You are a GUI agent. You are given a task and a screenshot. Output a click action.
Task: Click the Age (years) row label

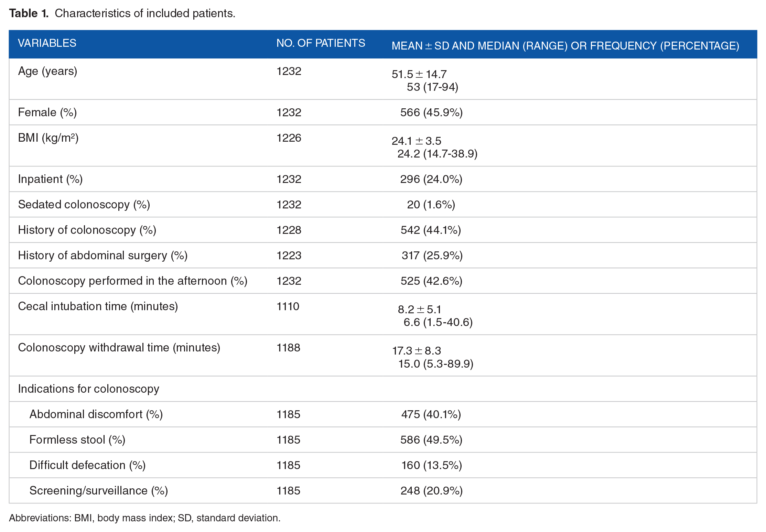click(47, 71)
